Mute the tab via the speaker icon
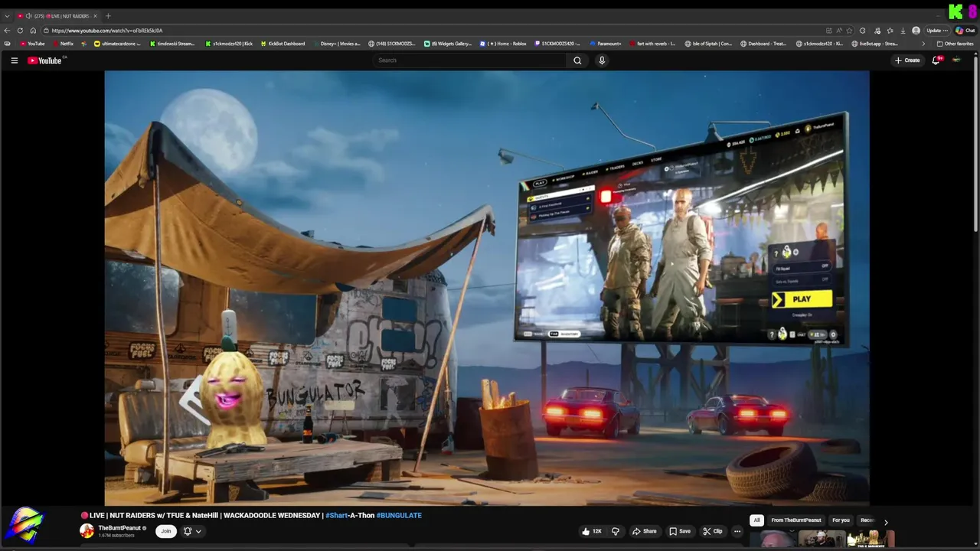Image resolution: width=980 pixels, height=551 pixels. (x=28, y=16)
